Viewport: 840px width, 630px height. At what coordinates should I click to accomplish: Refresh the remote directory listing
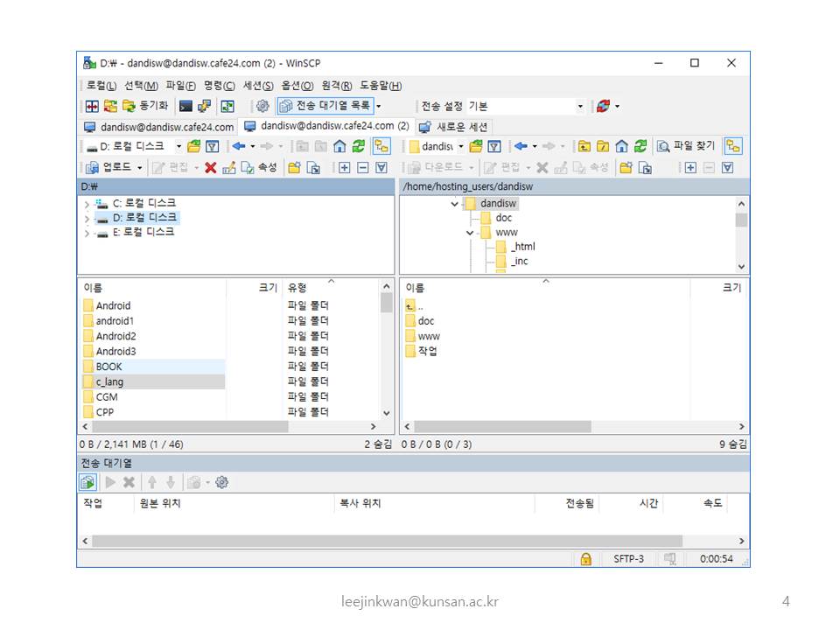(x=640, y=147)
